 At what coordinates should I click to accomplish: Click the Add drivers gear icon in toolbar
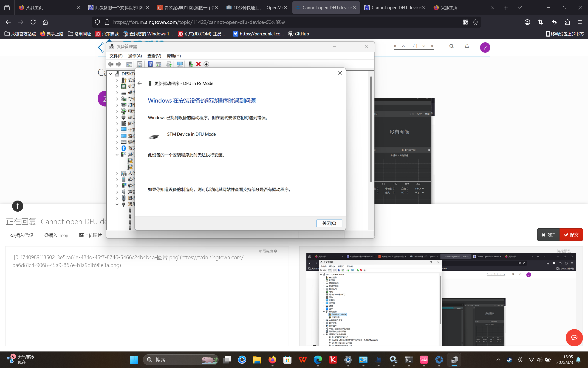point(169,64)
